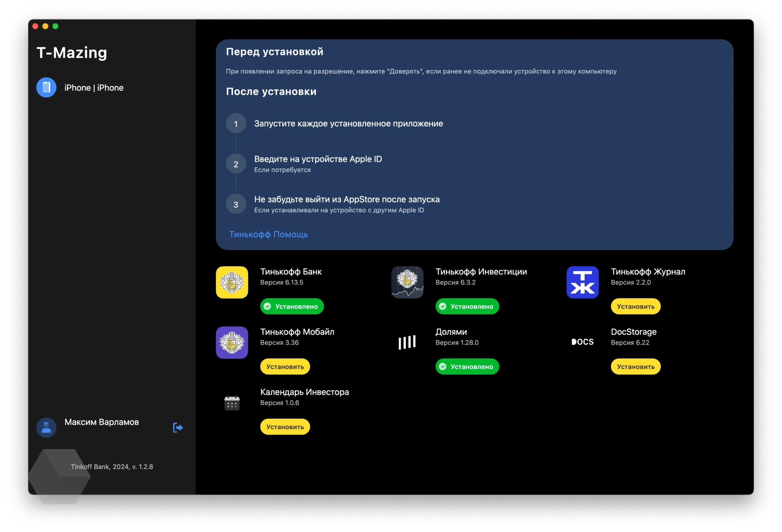Click the После установки heading
Image resolution: width=782 pixels, height=532 pixels.
click(x=271, y=91)
